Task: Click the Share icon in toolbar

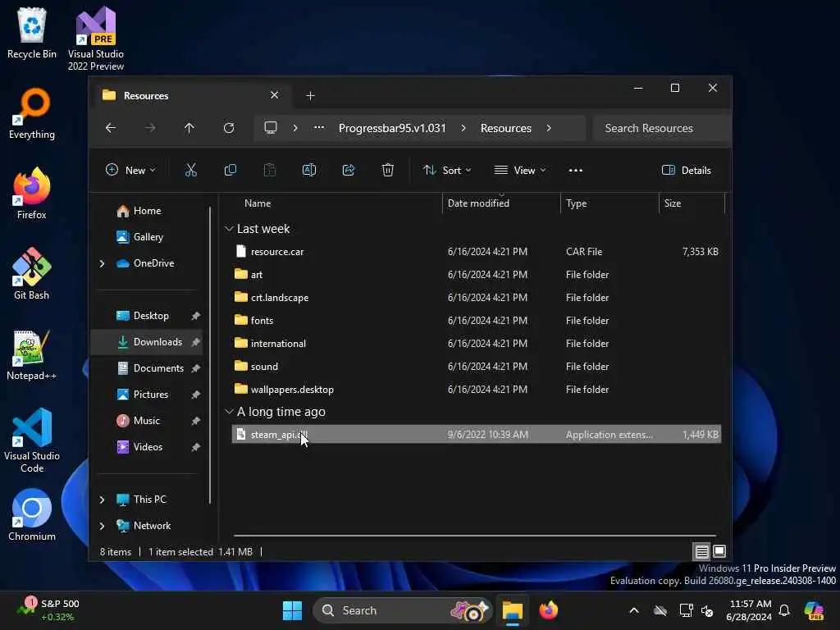Action: click(348, 171)
